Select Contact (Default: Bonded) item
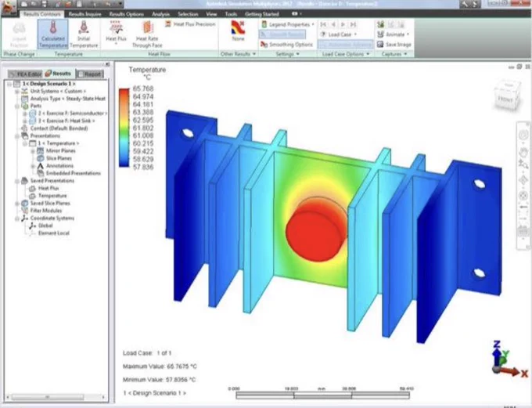Screen dimensions: 532x408 [55, 128]
